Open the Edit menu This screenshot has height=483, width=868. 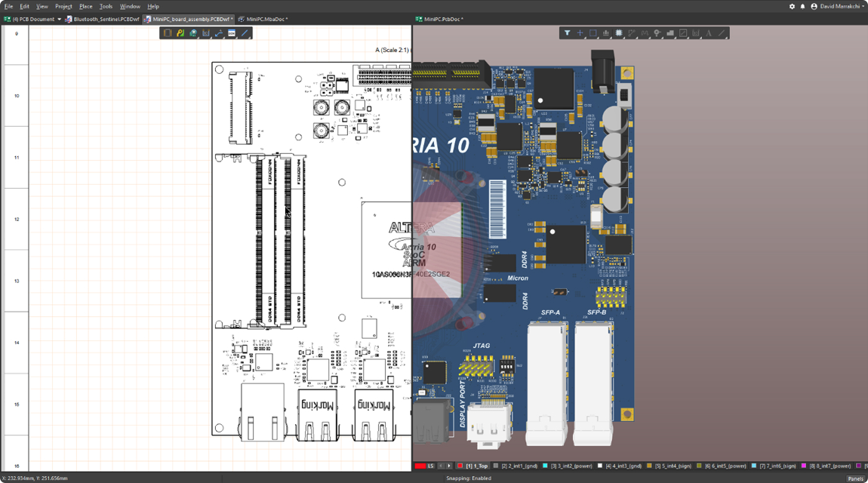[24, 6]
